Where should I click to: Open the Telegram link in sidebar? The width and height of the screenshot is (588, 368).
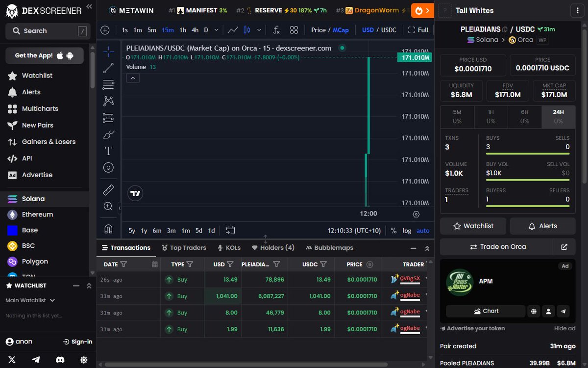click(36, 359)
